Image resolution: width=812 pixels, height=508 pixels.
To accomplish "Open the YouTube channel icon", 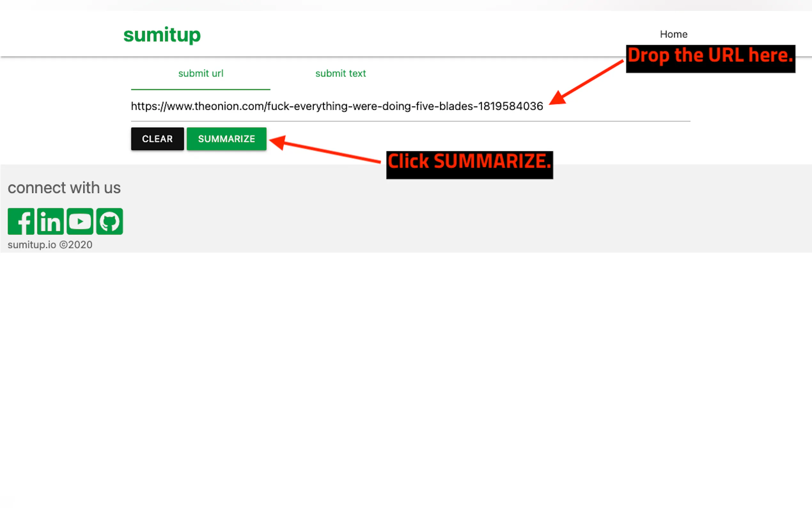I will 80,221.
